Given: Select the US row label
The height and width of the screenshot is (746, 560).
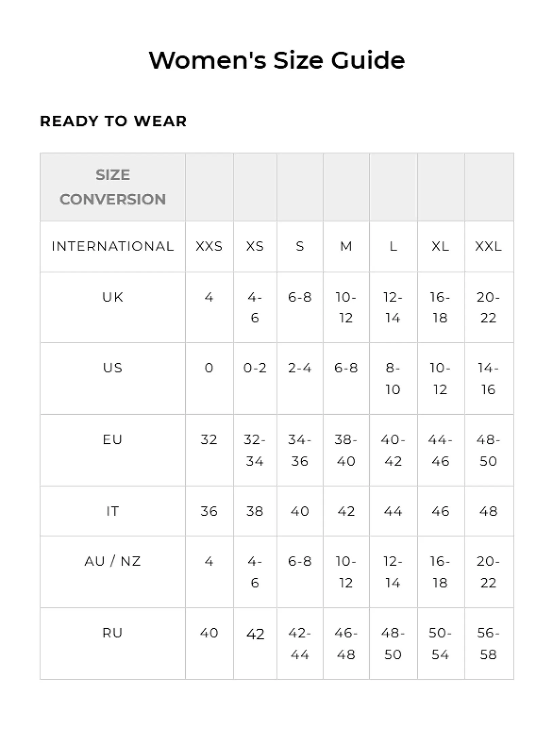Looking at the screenshot, I should pyautogui.click(x=113, y=368).
